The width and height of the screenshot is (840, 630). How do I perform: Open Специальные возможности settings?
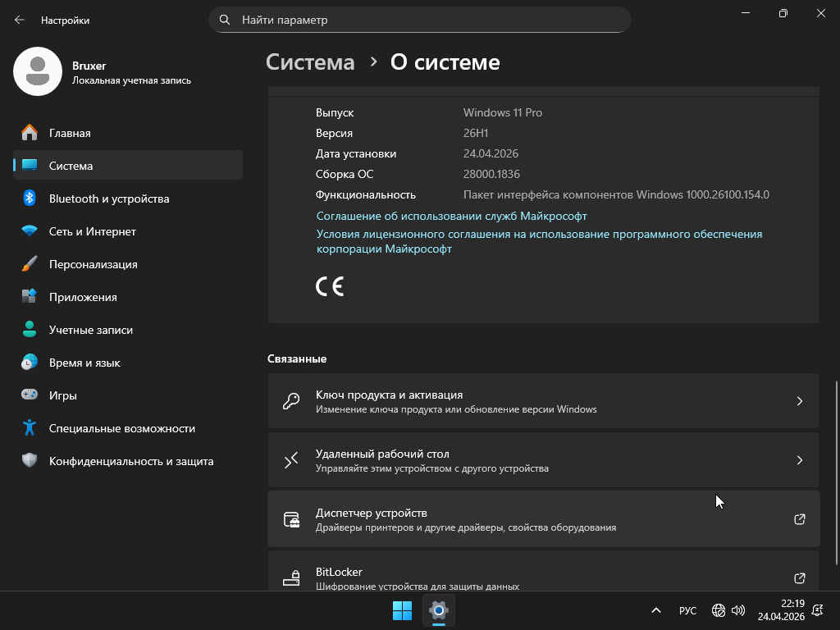121,428
